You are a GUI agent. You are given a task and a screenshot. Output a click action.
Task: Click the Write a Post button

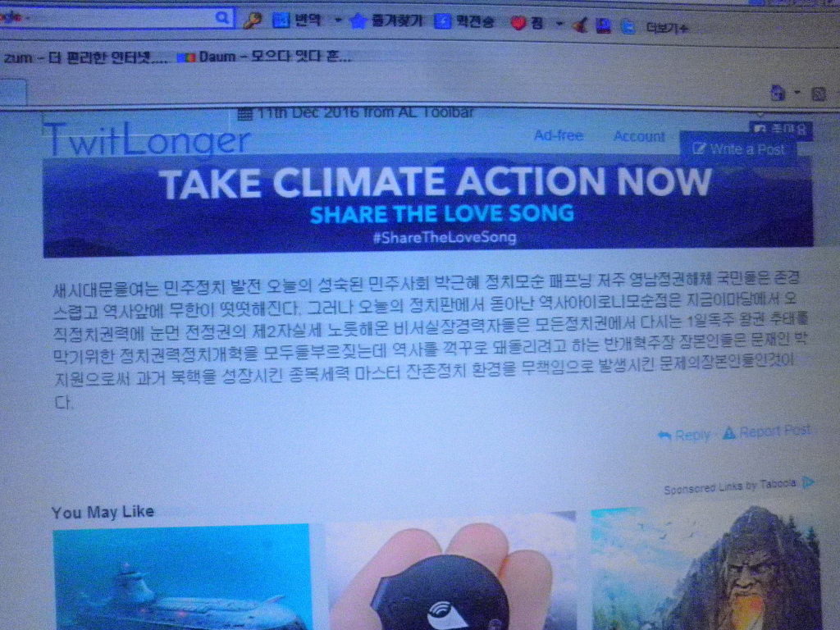click(738, 149)
